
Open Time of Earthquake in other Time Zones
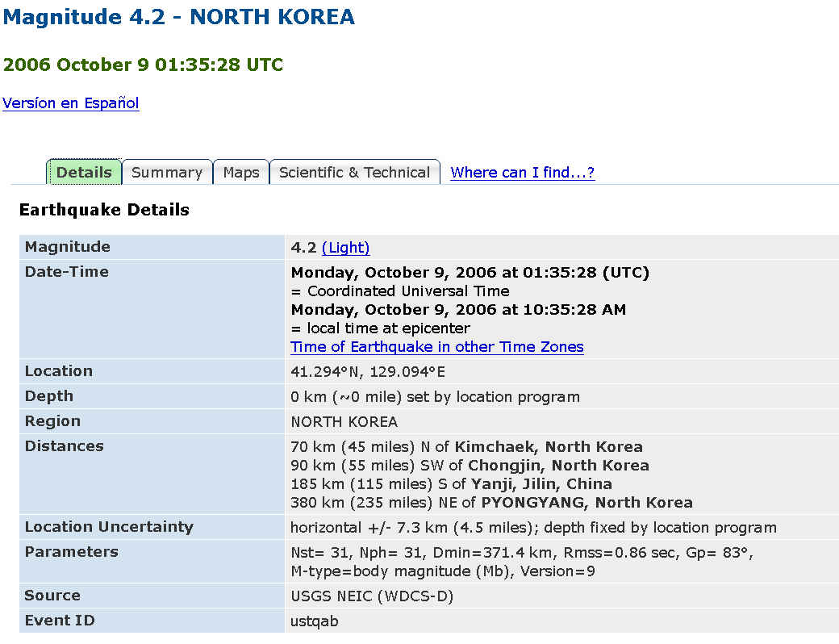(436, 347)
